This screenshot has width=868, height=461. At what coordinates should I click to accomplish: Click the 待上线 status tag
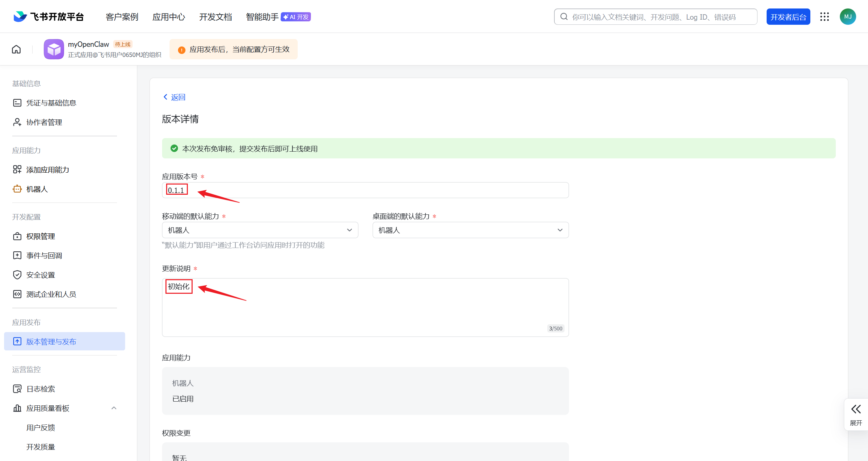[123, 44]
